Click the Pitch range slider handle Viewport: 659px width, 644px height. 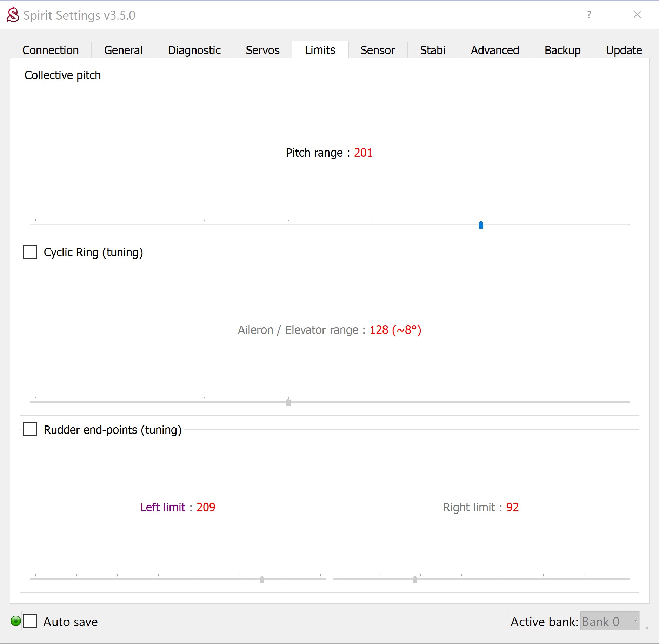(481, 225)
